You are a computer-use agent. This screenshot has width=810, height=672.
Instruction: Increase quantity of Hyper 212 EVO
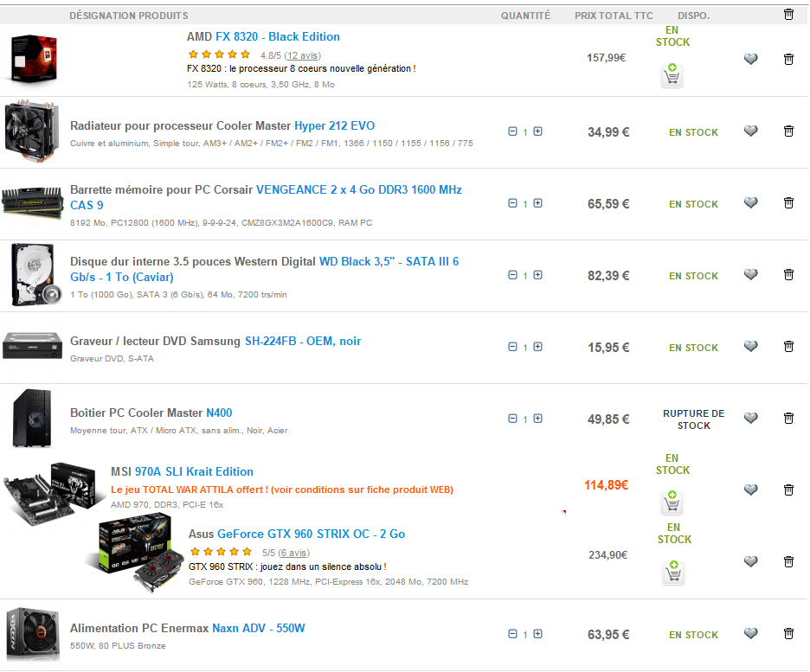pyautogui.click(x=538, y=131)
